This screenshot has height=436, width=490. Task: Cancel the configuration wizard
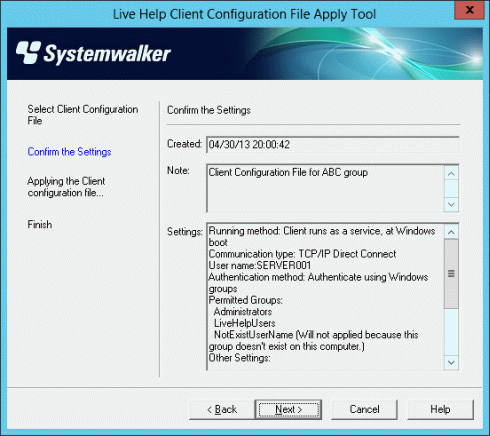point(364,409)
